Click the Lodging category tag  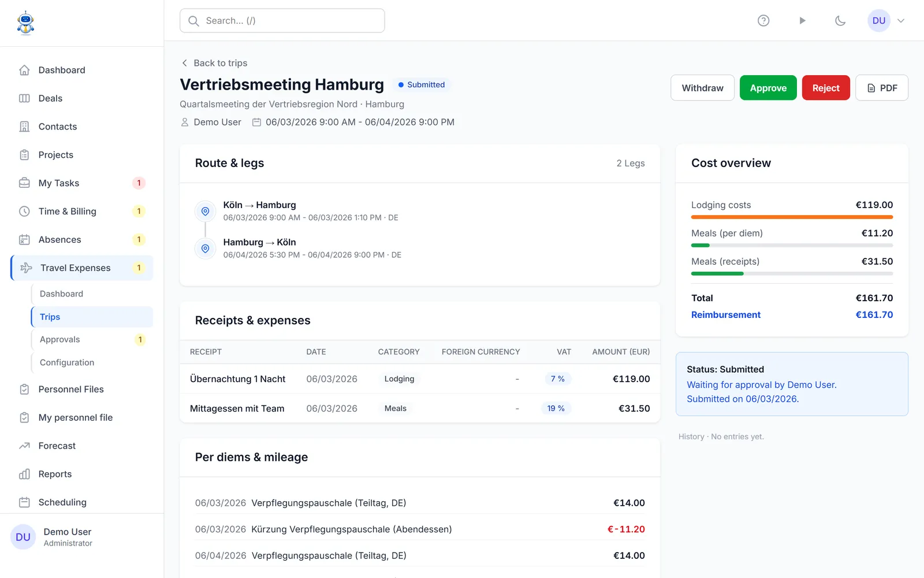[399, 379]
